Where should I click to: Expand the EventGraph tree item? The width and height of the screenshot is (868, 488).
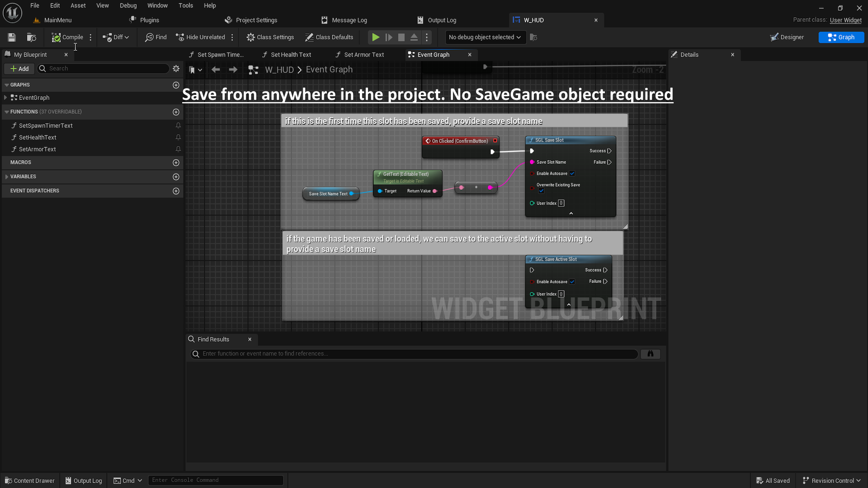click(5, 98)
